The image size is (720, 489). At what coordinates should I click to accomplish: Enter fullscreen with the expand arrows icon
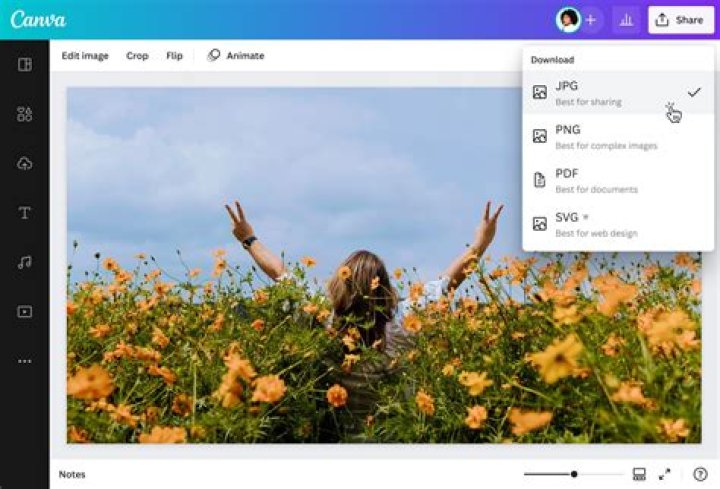click(x=664, y=474)
